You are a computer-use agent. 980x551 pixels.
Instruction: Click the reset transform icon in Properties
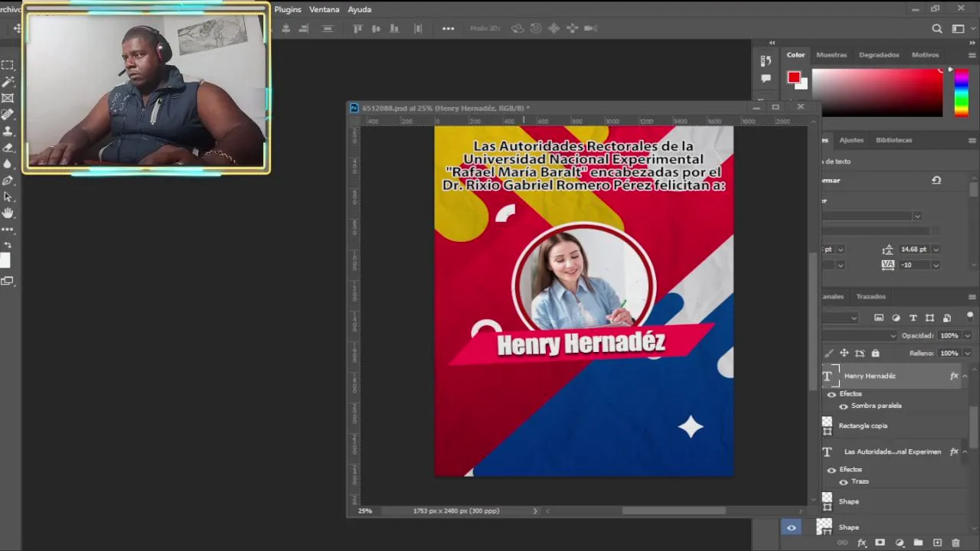(x=936, y=180)
